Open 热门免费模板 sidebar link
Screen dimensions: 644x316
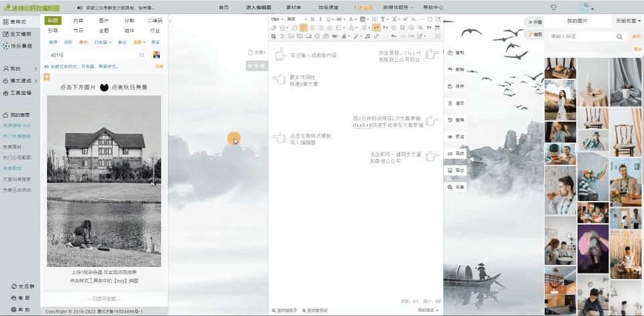click(17, 136)
